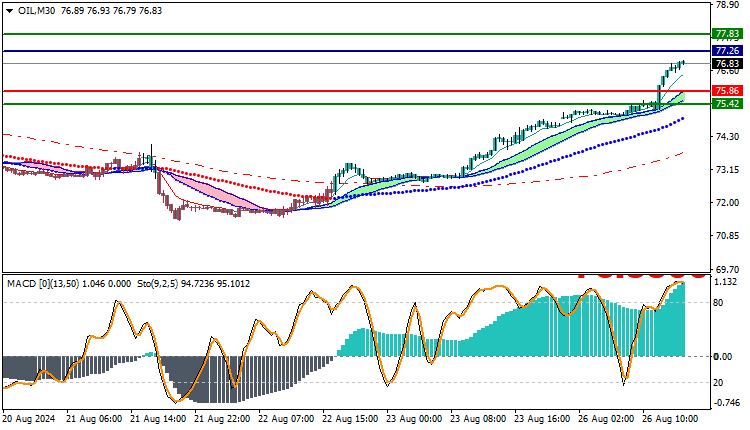Click the 72.00 price scale value
The width and height of the screenshot is (750, 430).
click(727, 203)
